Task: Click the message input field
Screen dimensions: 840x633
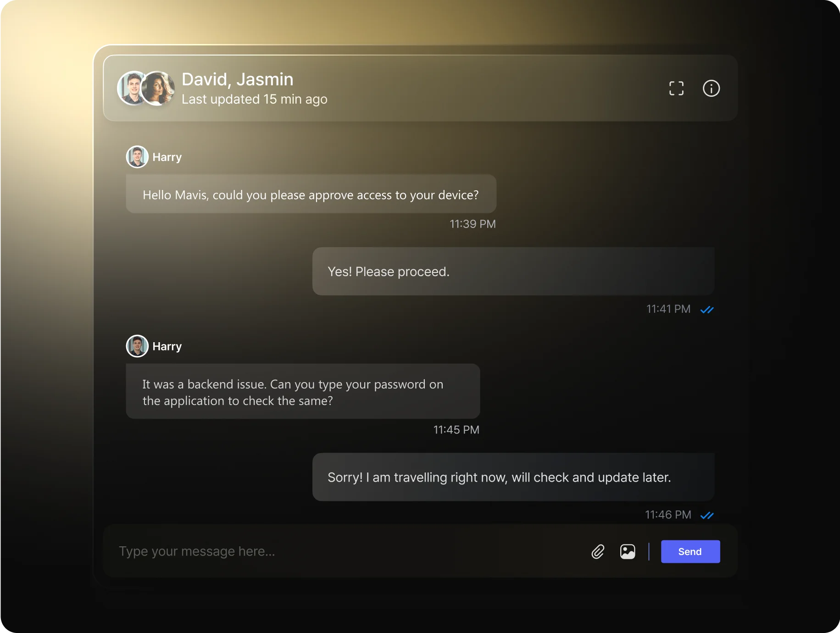Action: point(275,551)
